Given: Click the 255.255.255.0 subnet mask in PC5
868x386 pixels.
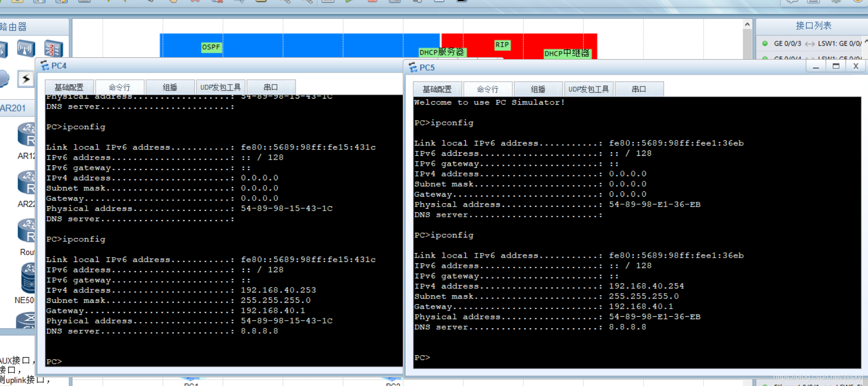Looking at the screenshot, I should (x=644, y=297).
